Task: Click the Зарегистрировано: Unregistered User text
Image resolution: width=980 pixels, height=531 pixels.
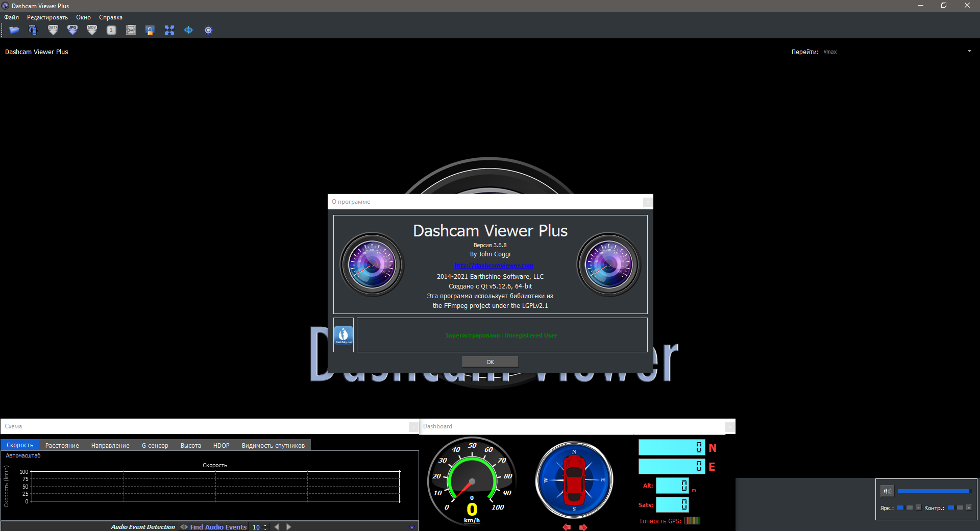Action: coord(501,335)
